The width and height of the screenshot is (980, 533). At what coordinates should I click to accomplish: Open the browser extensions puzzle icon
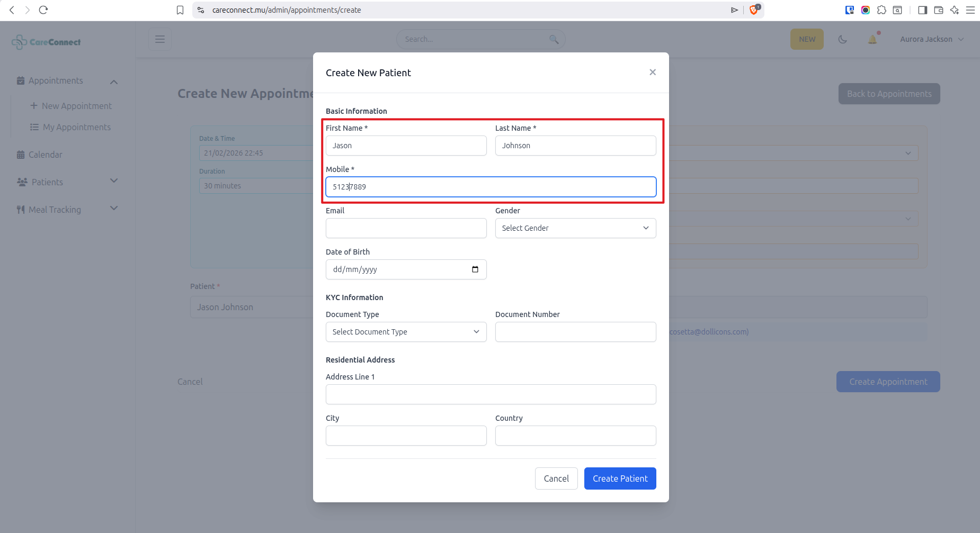(881, 10)
